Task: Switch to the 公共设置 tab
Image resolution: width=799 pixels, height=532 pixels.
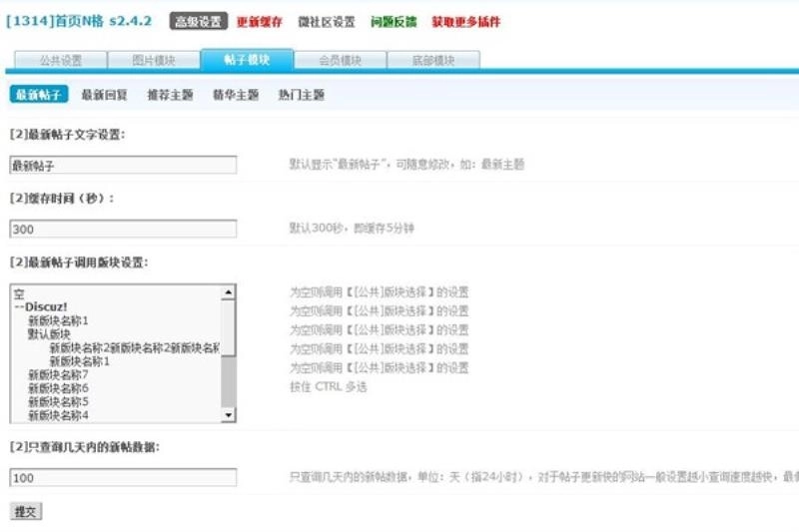Action: 61,60
